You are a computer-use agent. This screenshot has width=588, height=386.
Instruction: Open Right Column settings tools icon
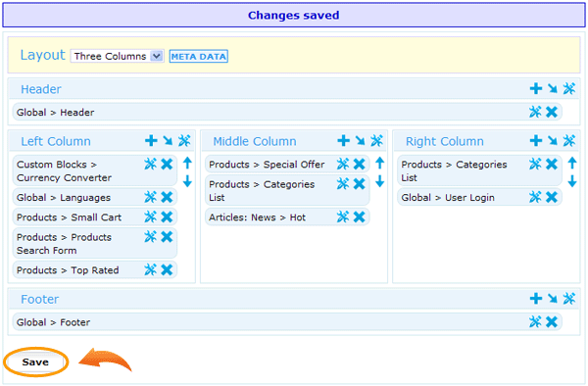pyautogui.click(x=568, y=141)
